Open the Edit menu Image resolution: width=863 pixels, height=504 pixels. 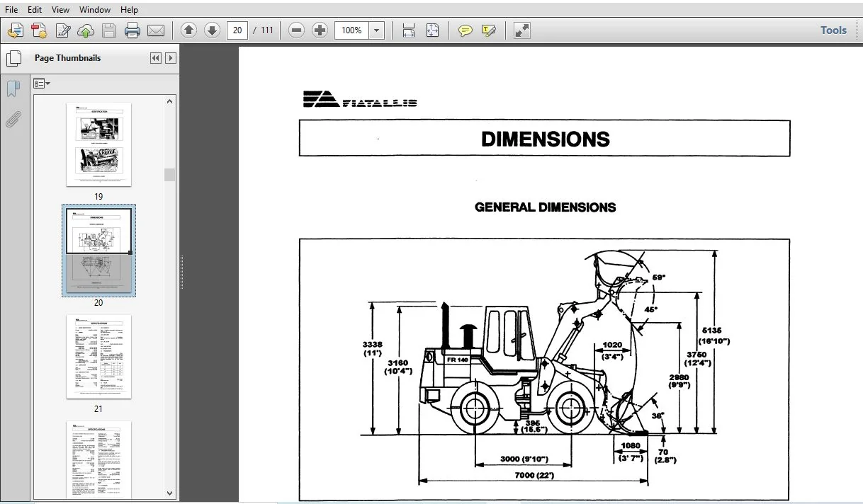pyautogui.click(x=35, y=10)
